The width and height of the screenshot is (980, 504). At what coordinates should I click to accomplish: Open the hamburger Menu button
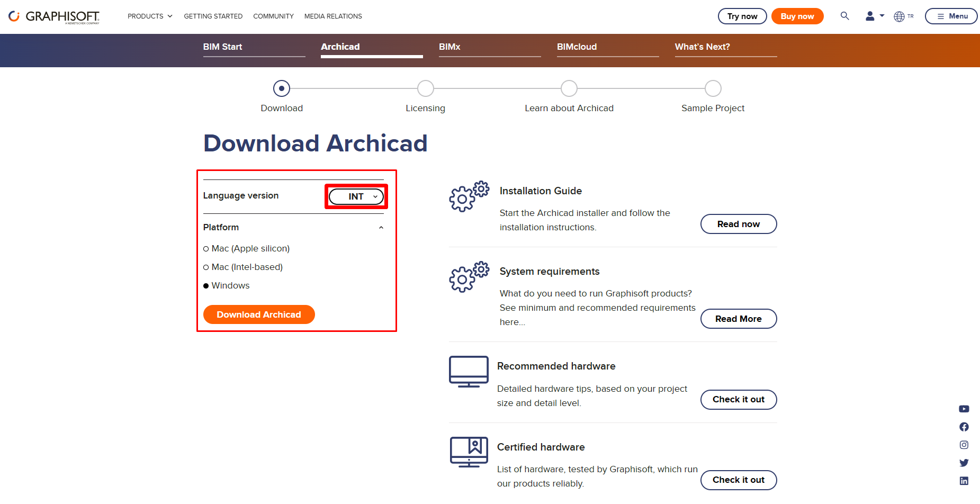tap(951, 16)
